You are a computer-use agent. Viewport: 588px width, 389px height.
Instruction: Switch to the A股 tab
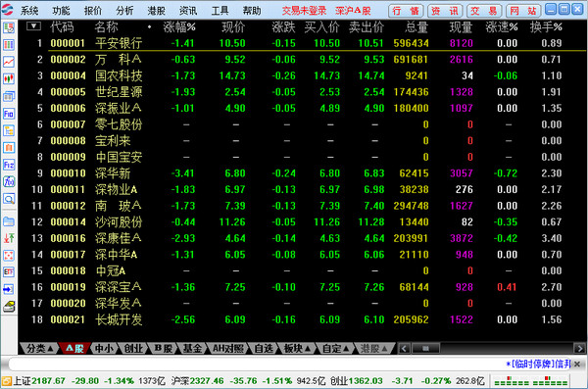(x=74, y=349)
